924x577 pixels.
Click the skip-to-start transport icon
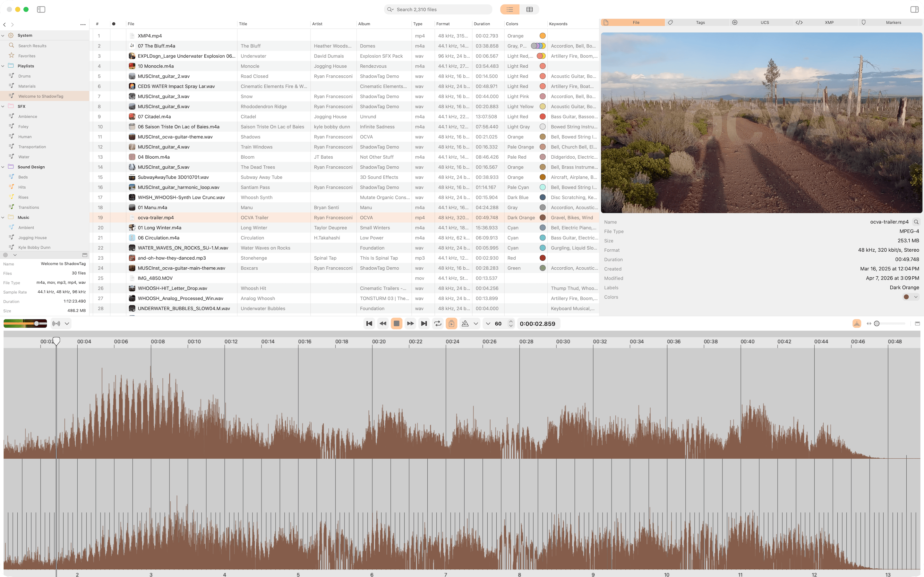(x=369, y=323)
